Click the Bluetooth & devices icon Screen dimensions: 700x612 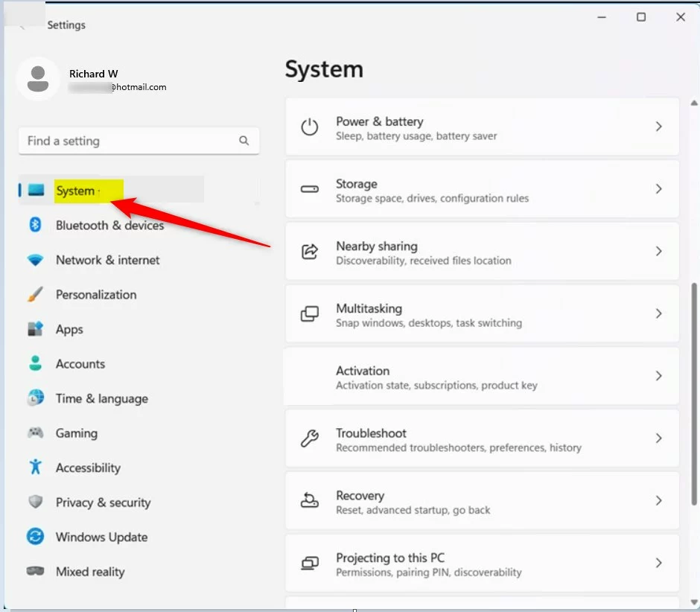(x=35, y=225)
